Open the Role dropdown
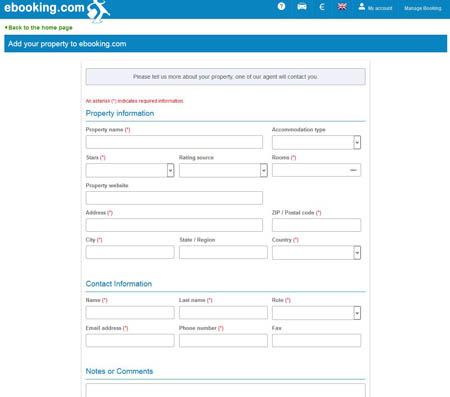The height and width of the screenshot is (397, 450). click(316, 313)
